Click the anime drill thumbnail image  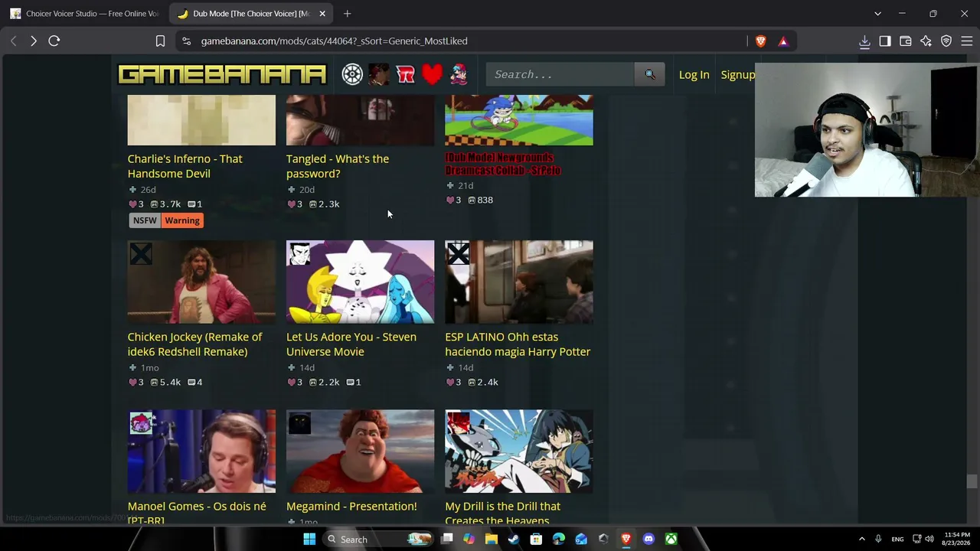click(x=519, y=452)
